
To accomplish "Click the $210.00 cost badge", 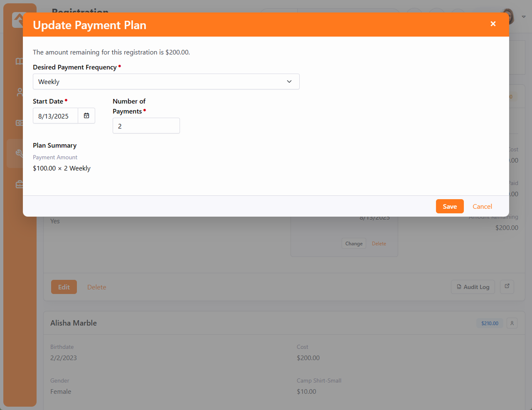I will click(490, 323).
